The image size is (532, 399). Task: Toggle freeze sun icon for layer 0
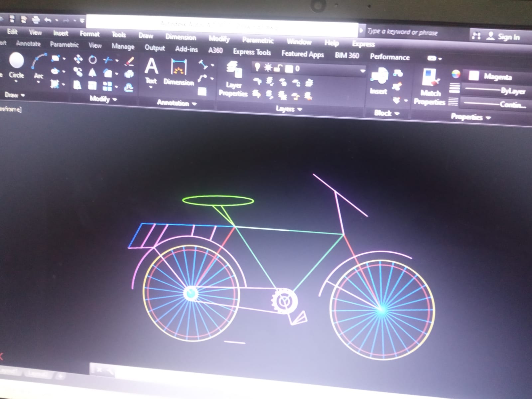268,68
